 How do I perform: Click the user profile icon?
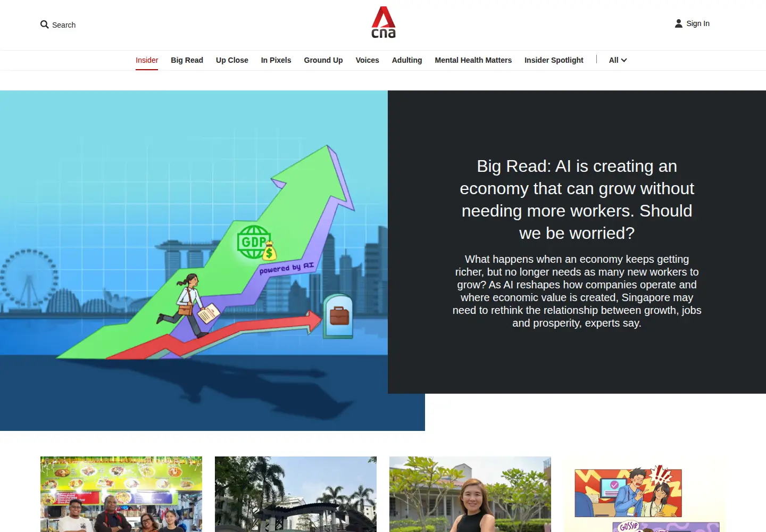tap(679, 23)
